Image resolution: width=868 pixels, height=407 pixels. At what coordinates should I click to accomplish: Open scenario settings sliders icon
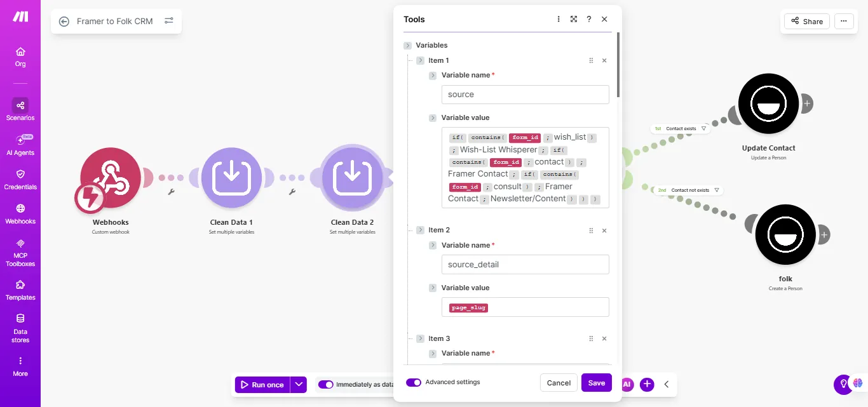click(x=169, y=21)
